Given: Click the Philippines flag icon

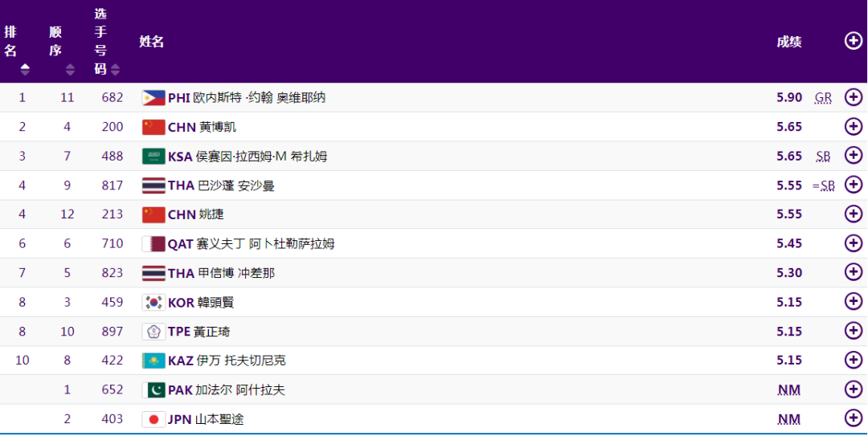Looking at the screenshot, I should point(154,98).
